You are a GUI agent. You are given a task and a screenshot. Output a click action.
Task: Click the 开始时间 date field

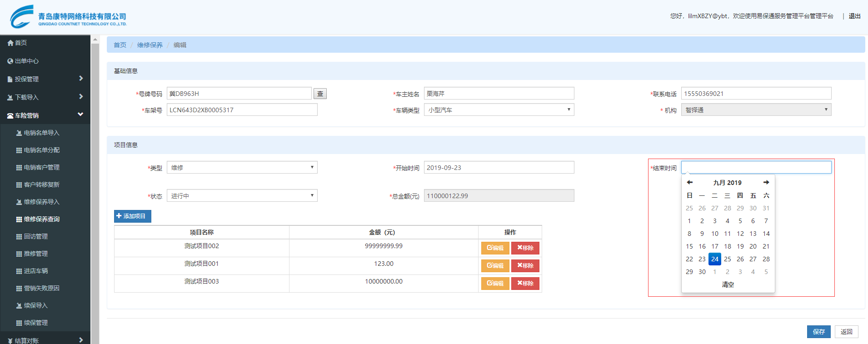click(499, 168)
